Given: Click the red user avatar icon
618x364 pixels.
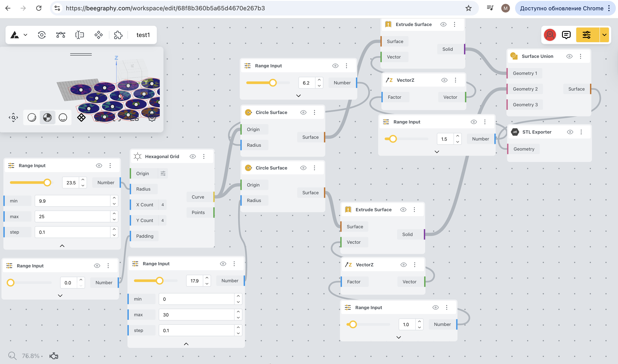Looking at the screenshot, I should 550,35.
